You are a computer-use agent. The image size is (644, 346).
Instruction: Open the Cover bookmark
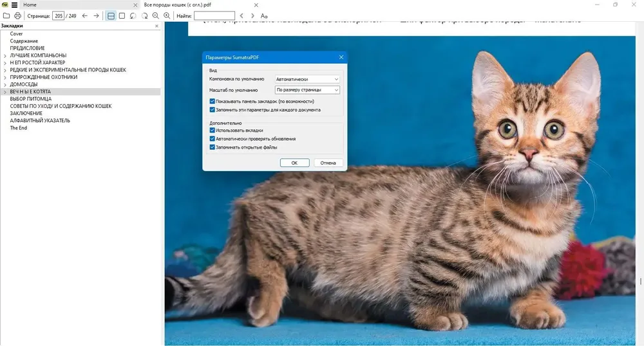click(x=17, y=33)
